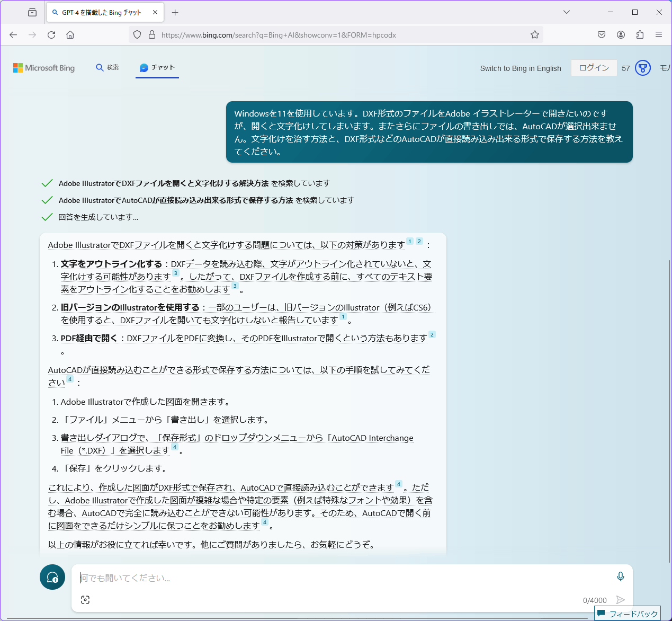Open citation 2 after 方法もあります
672x621 pixels.
(x=432, y=335)
